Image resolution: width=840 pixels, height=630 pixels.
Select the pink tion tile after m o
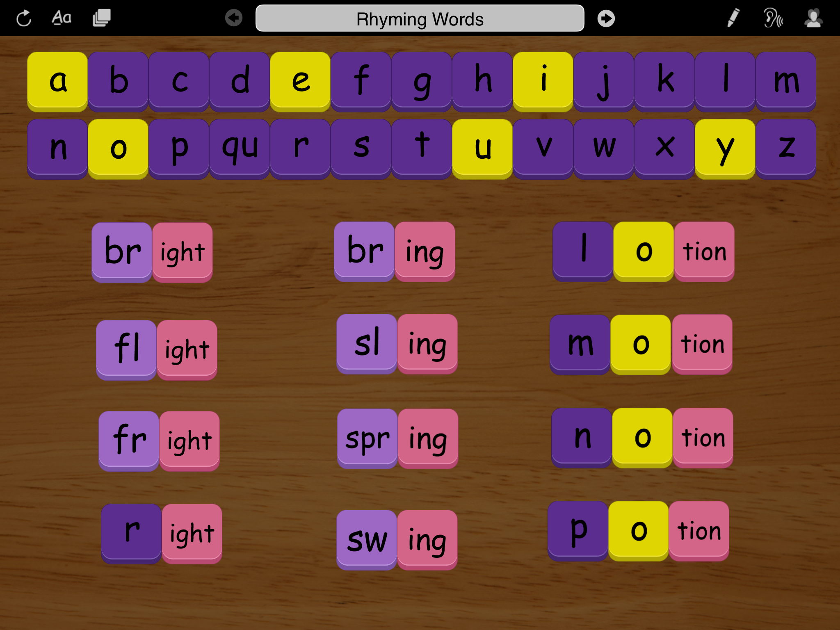(702, 343)
